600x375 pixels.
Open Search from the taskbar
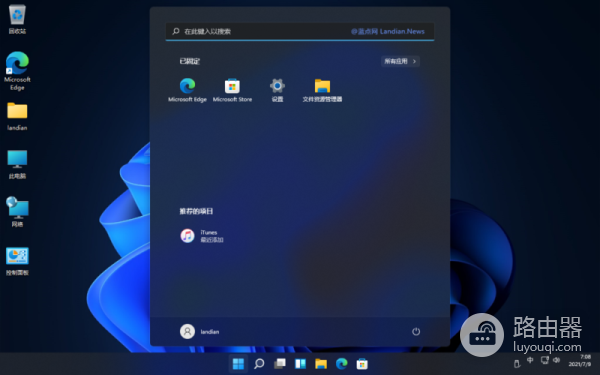point(259,364)
